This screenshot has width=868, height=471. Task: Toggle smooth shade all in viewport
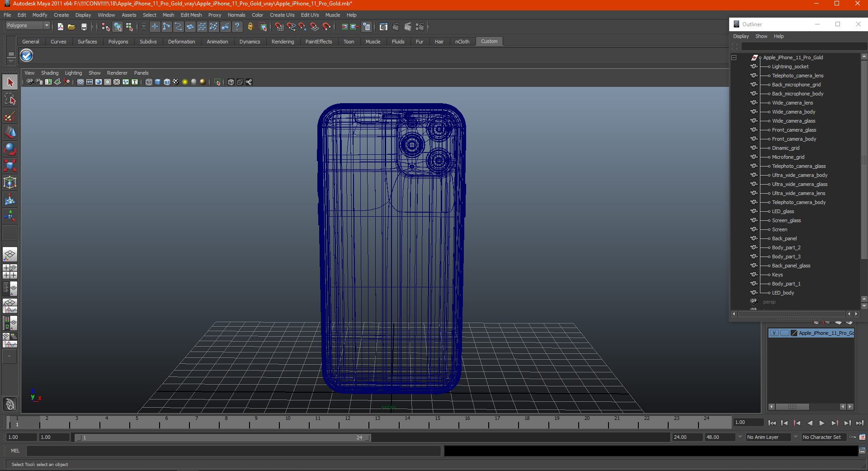click(158, 82)
